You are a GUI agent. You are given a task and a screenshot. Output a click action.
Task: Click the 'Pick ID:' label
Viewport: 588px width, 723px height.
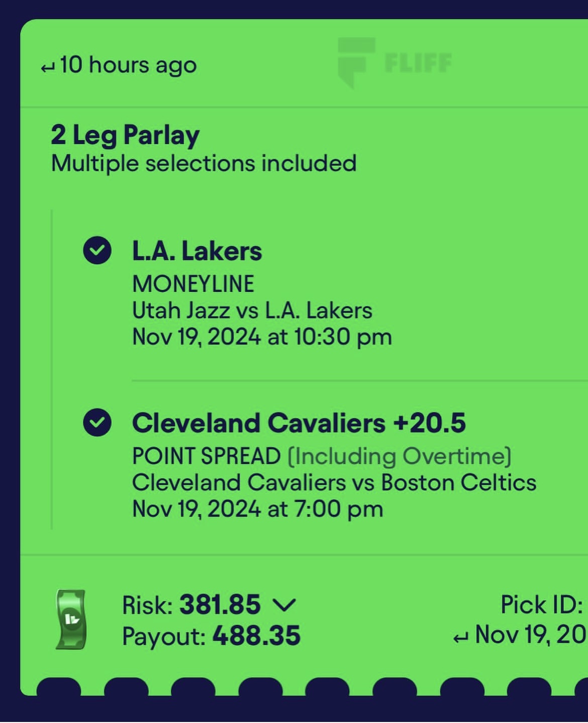click(x=541, y=604)
